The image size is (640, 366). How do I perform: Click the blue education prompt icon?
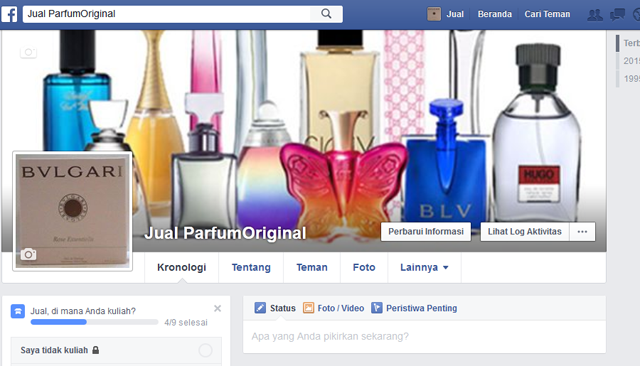[18, 311]
